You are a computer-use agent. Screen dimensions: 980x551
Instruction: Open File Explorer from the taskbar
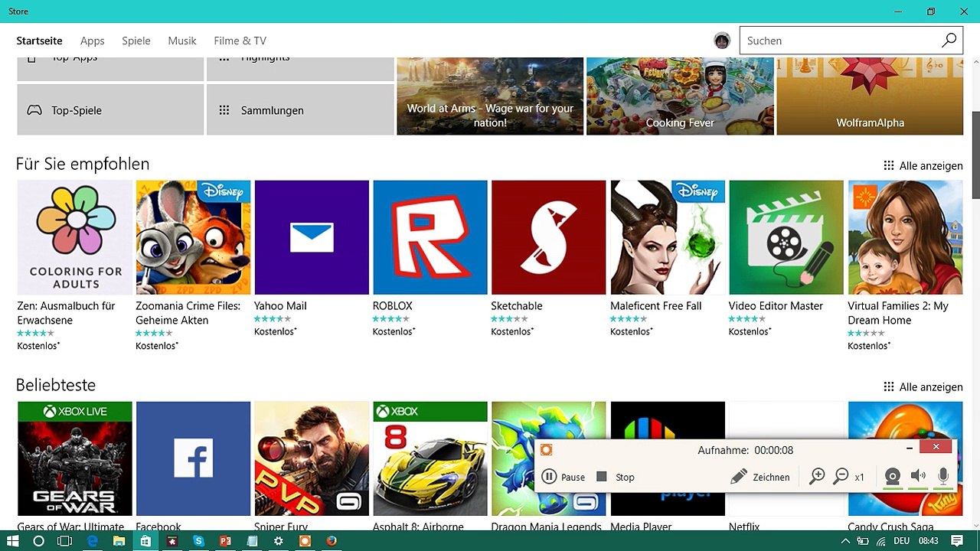[119, 540]
